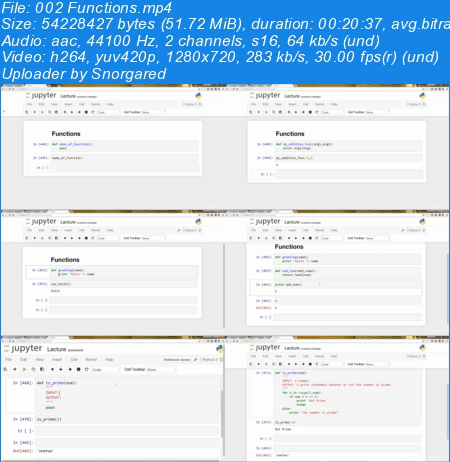Screen dimensions: 450x462
Task: Click the Kernel menu in name_of_function thumbnail
Action: tap(96, 104)
